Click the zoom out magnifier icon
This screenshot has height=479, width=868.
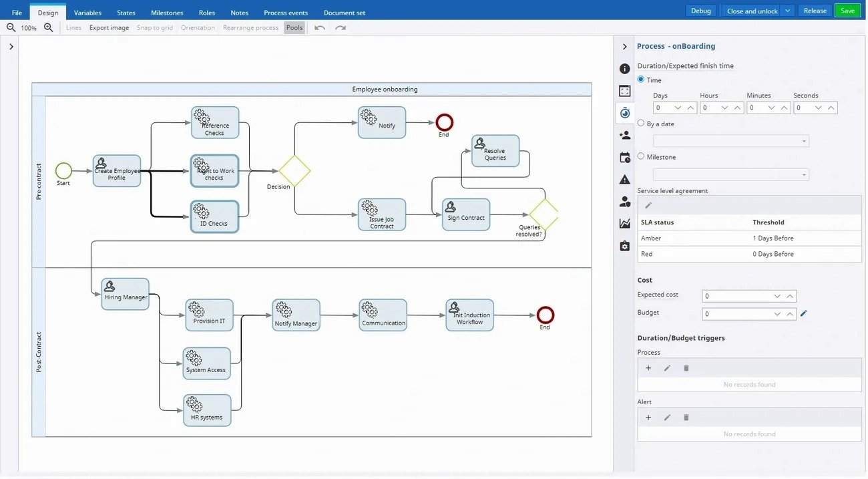11,28
